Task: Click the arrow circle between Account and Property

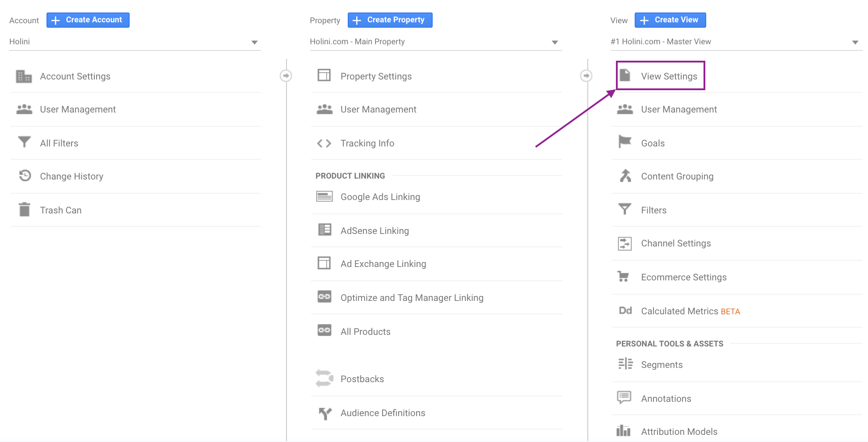Action: pyautogui.click(x=286, y=76)
